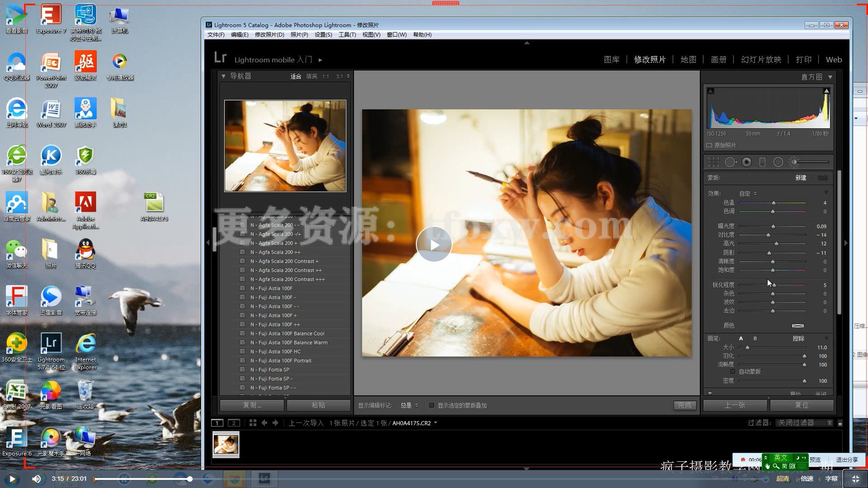
Task: Click photo thumbnail in filmstrip
Action: [x=225, y=443]
